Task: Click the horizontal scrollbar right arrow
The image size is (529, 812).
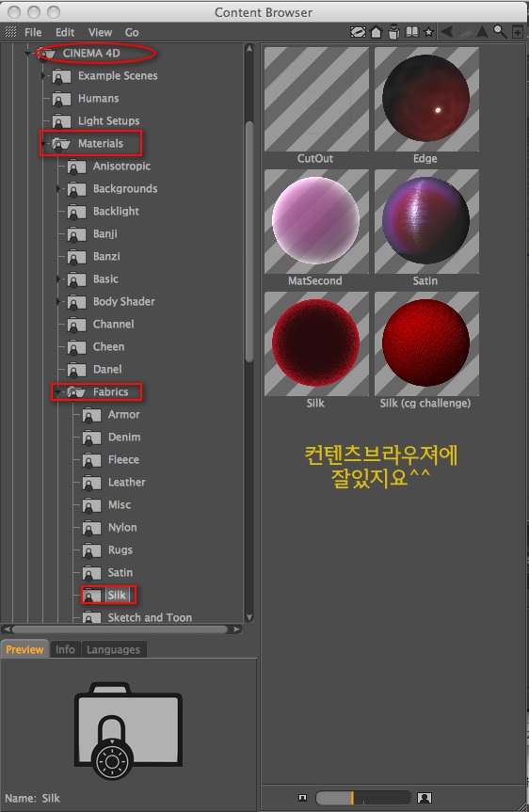Action: pos(236,629)
